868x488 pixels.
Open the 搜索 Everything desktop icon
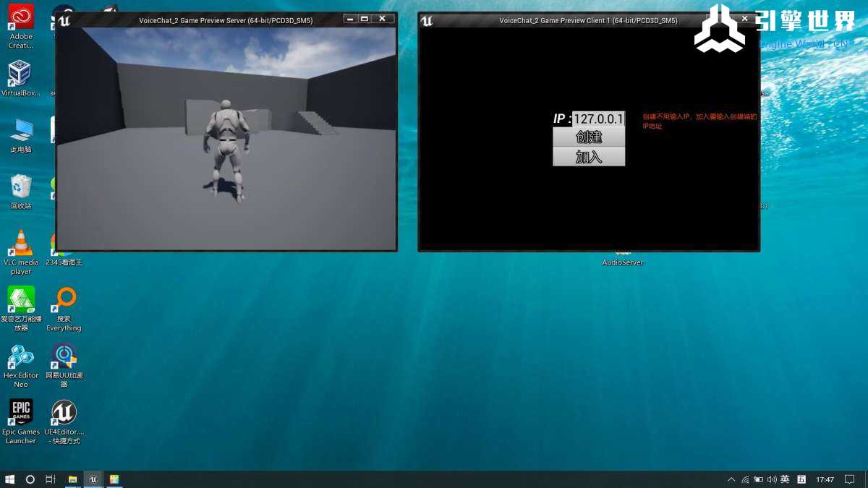coord(64,300)
